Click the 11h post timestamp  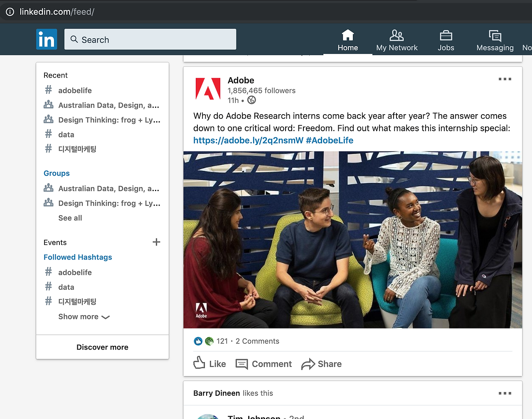233,100
